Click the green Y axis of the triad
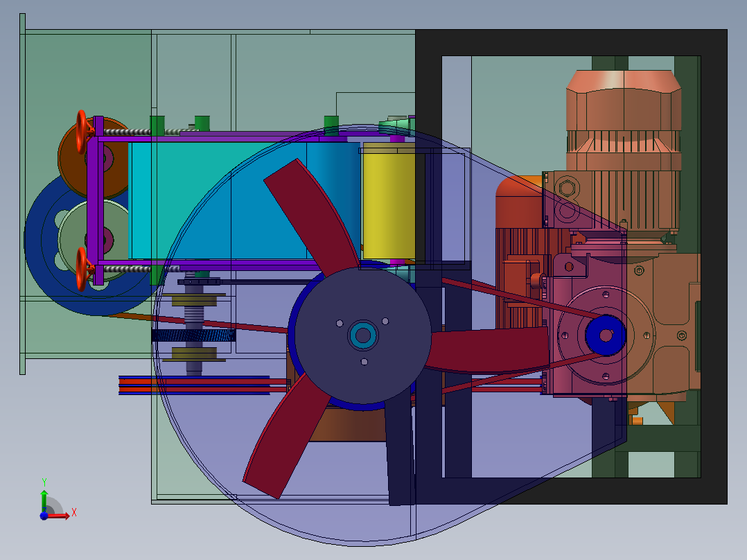This screenshot has height=560, width=747. point(44,501)
